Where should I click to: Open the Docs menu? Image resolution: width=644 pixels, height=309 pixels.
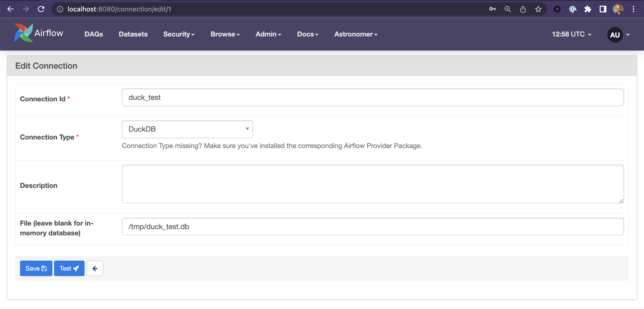pos(308,34)
